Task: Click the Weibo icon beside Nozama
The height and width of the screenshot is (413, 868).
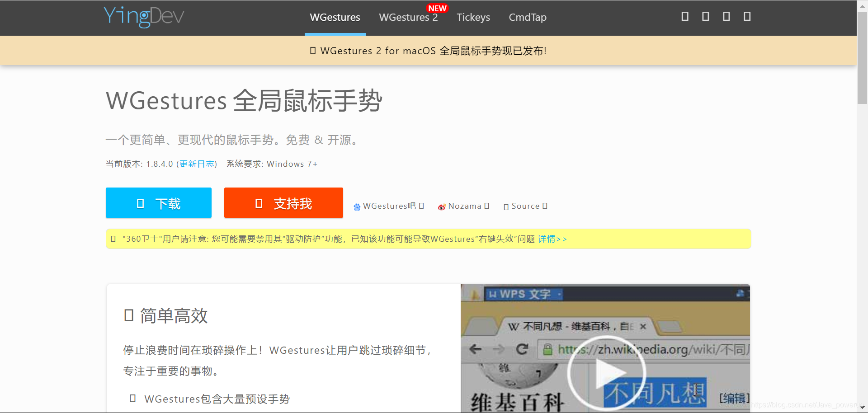Action: click(442, 207)
